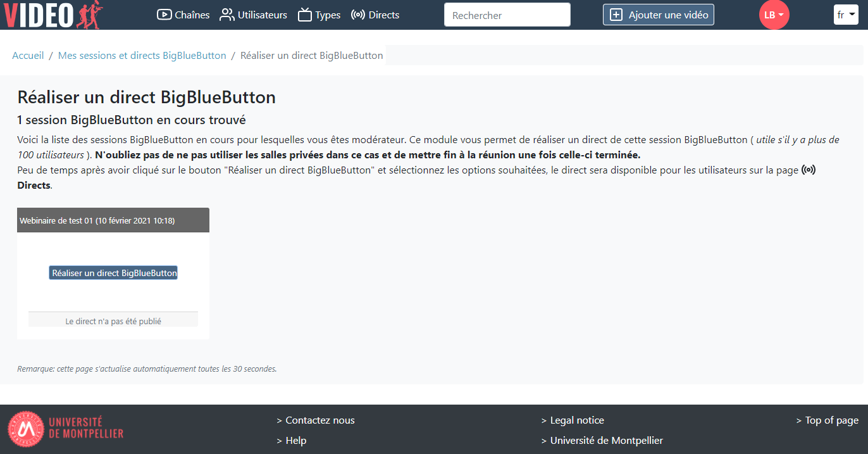This screenshot has width=868, height=454.
Task: Click the VIDEO site logo
Action: pyautogui.click(x=52, y=15)
